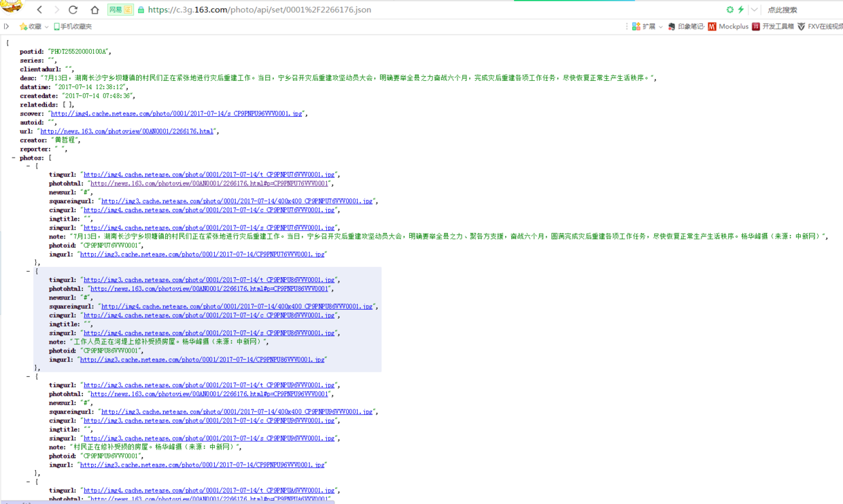The height and width of the screenshot is (504, 843).
Task: Open the 开发工具箱 bookmark
Action: (x=773, y=26)
